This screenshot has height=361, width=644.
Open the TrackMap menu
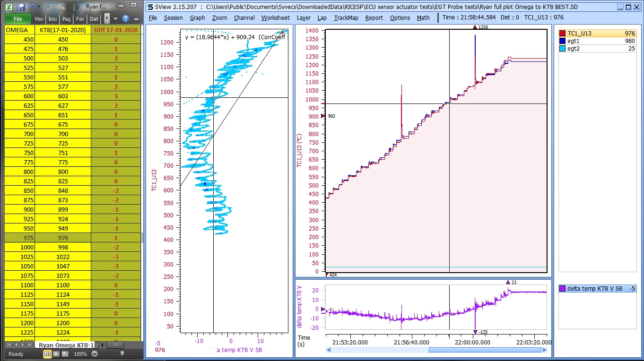[346, 17]
